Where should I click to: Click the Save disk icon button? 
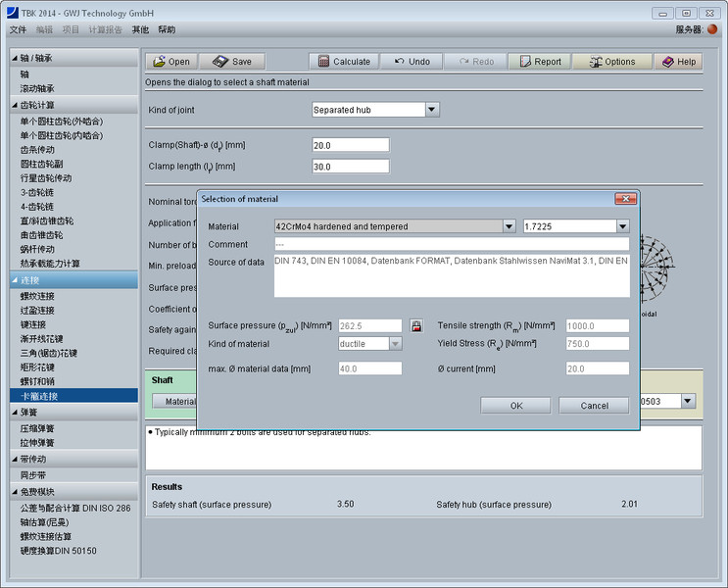pos(231,62)
